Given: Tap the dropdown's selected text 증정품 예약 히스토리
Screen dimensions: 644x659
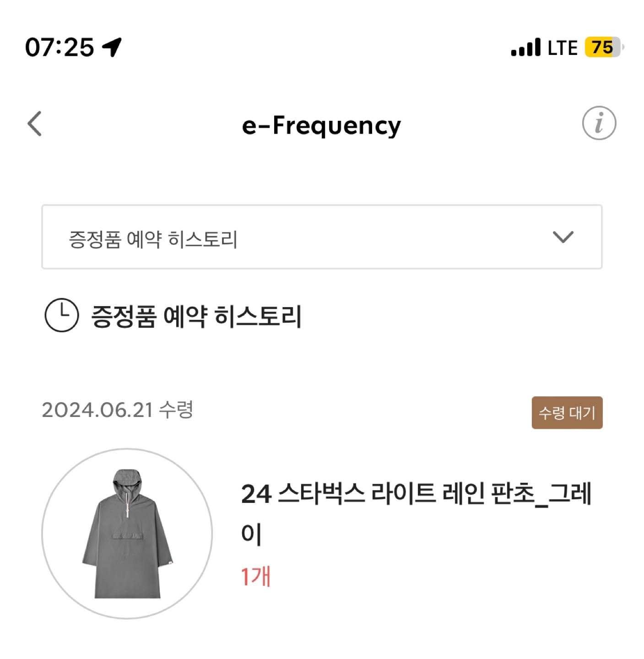Looking at the screenshot, I should tap(153, 239).
